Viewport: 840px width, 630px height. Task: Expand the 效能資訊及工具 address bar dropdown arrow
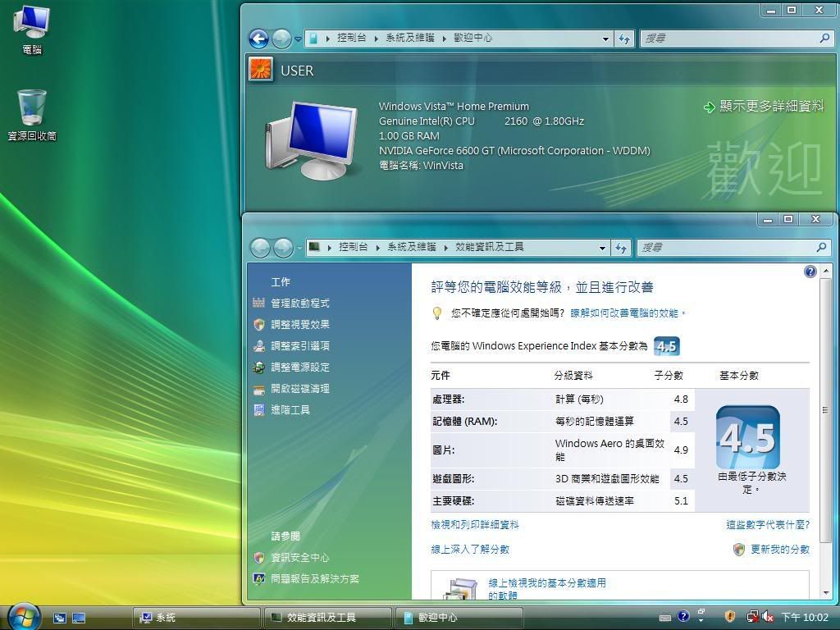tap(602, 248)
